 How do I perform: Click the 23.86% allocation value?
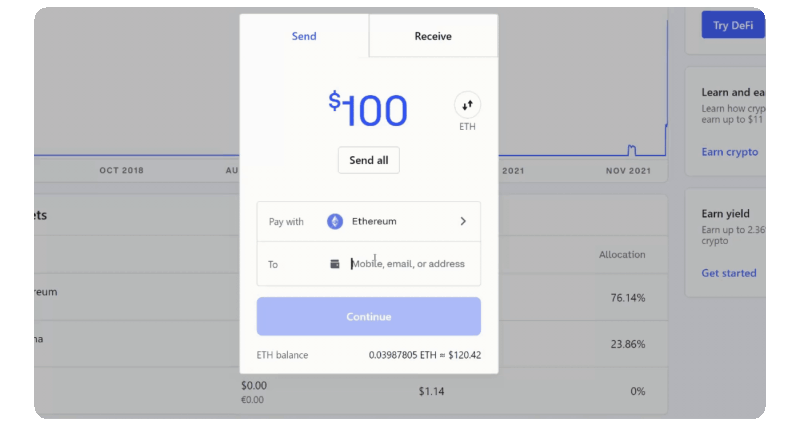[x=628, y=344]
